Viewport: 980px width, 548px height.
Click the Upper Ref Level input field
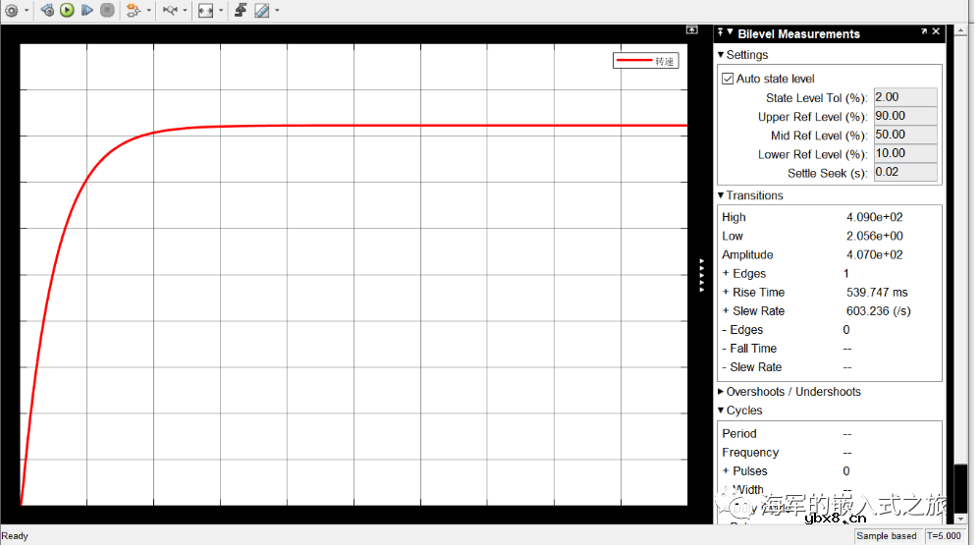[x=904, y=117]
